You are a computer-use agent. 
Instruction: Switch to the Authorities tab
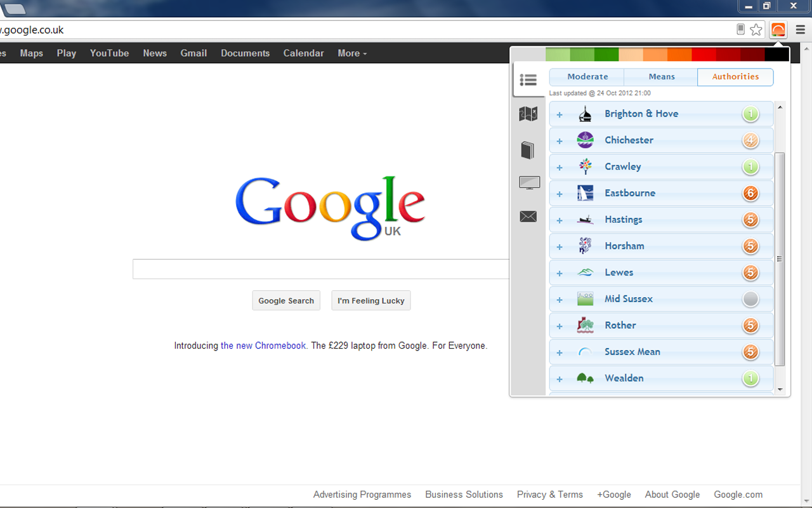[735, 77]
